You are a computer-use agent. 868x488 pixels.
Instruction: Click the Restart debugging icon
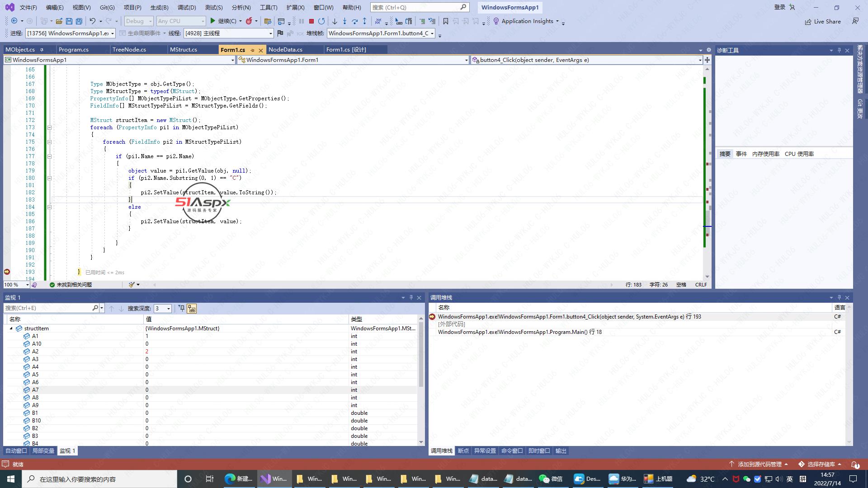point(321,21)
